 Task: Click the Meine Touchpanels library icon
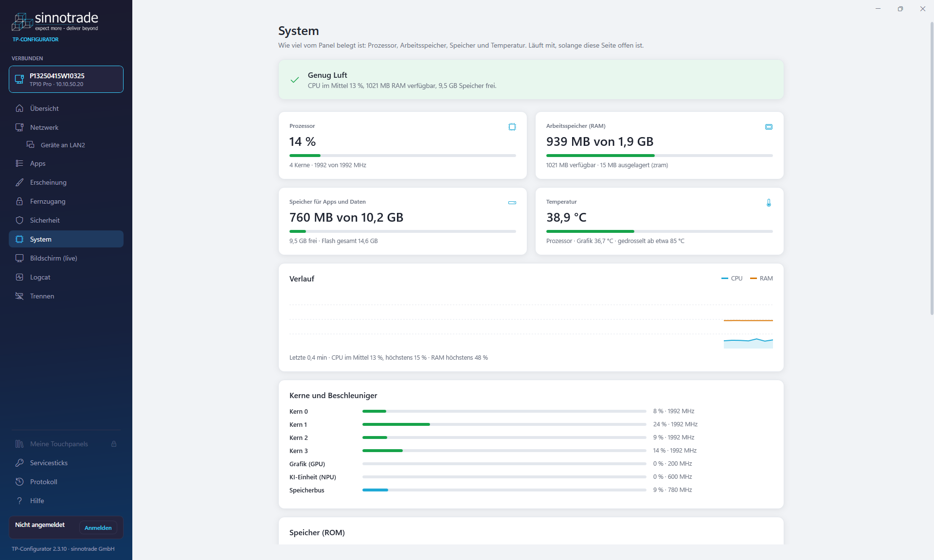19,444
